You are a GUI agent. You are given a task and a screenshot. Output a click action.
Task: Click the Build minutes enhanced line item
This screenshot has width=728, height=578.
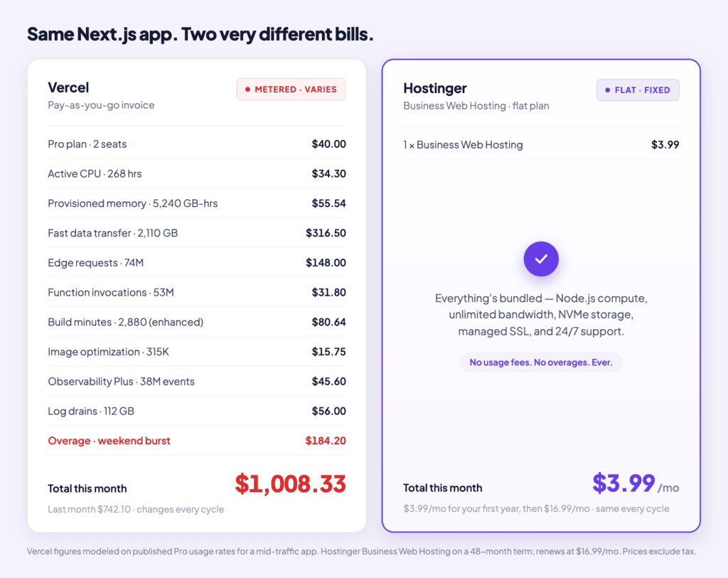pos(197,322)
